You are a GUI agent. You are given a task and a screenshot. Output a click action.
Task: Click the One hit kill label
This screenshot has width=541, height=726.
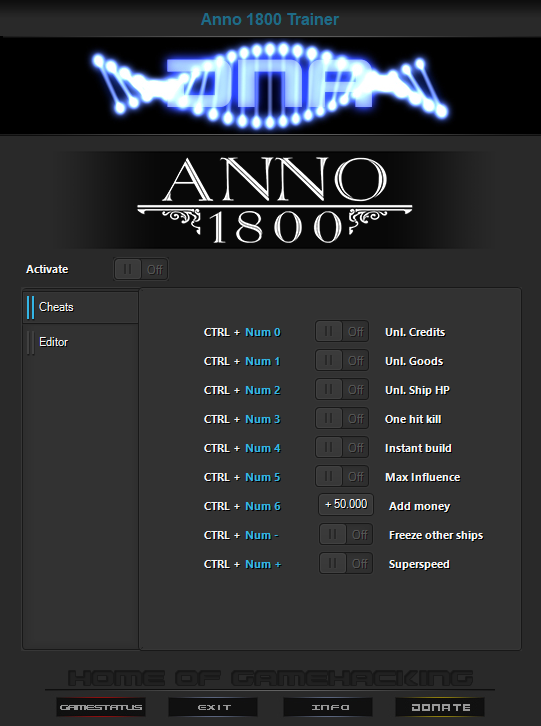413,419
